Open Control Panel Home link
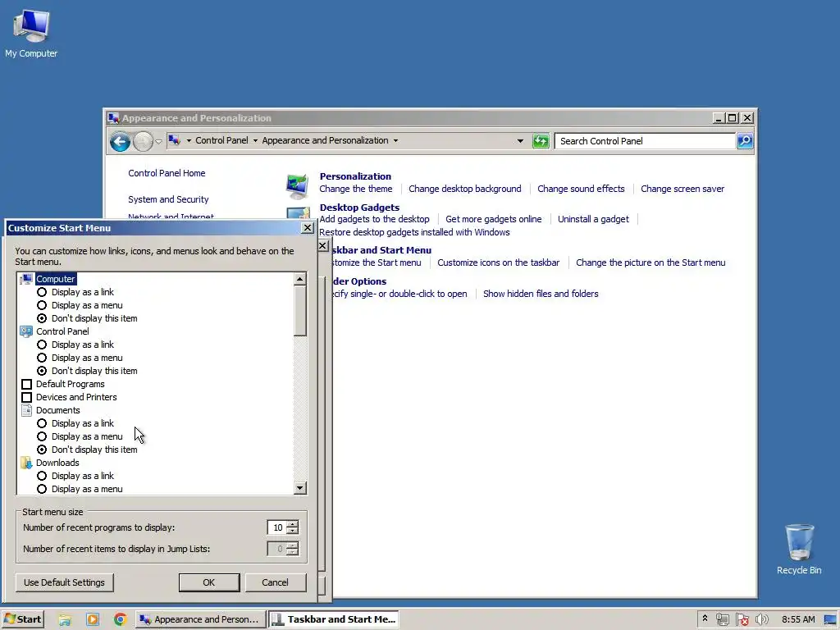The image size is (840, 630). pos(167,173)
